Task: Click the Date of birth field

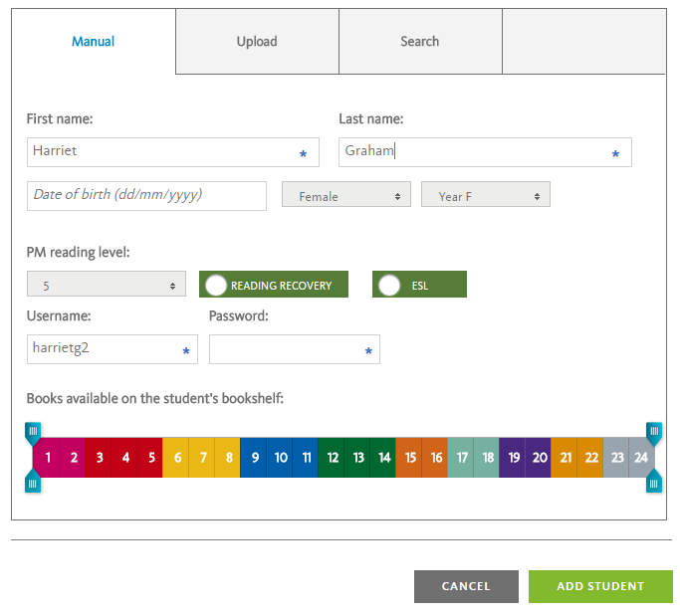Action: (146, 196)
